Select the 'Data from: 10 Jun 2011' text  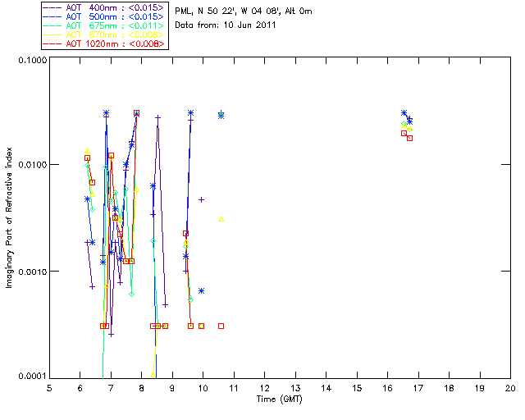(x=229, y=26)
